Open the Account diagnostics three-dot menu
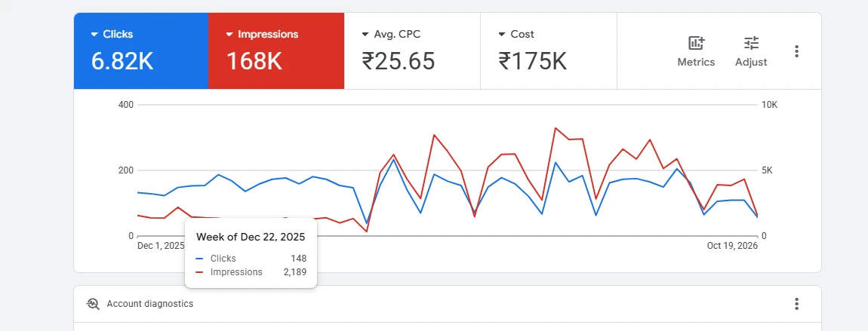 796,304
